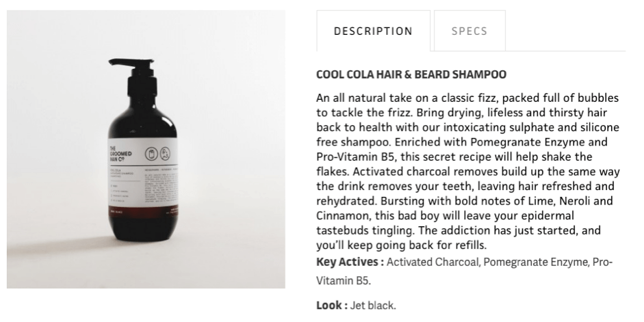The width and height of the screenshot is (644, 322).
Task: Open the Description tab
Action: click(373, 31)
